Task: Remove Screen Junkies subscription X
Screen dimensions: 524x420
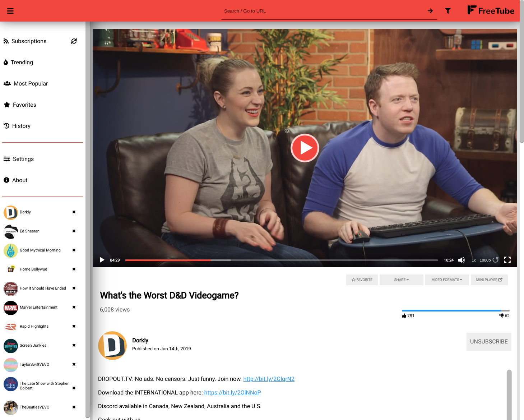Action: pyautogui.click(x=74, y=345)
